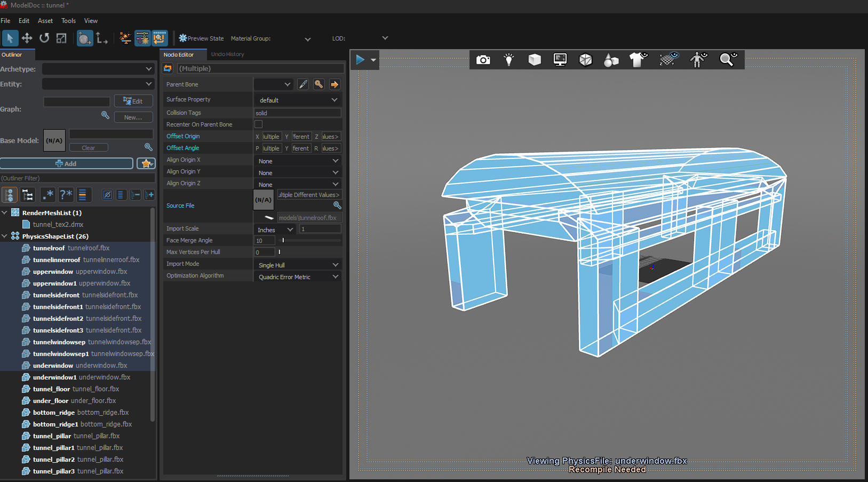Click the Outliner Filter input field
Screen dimensions: 868x482
[78, 178]
